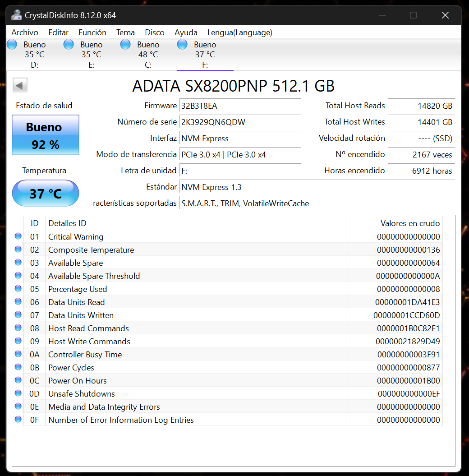Click the ADATA SX8200PNP 512.1 GB title
The image size is (469, 476).
(233, 86)
